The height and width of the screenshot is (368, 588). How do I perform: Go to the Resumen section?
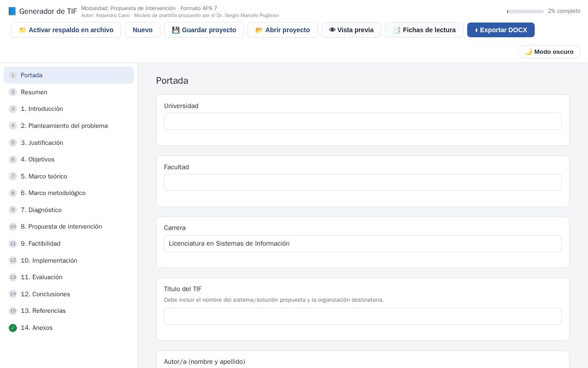click(68, 92)
